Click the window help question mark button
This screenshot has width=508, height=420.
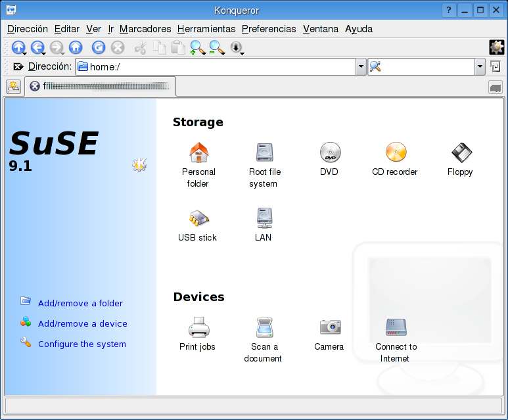click(x=449, y=11)
